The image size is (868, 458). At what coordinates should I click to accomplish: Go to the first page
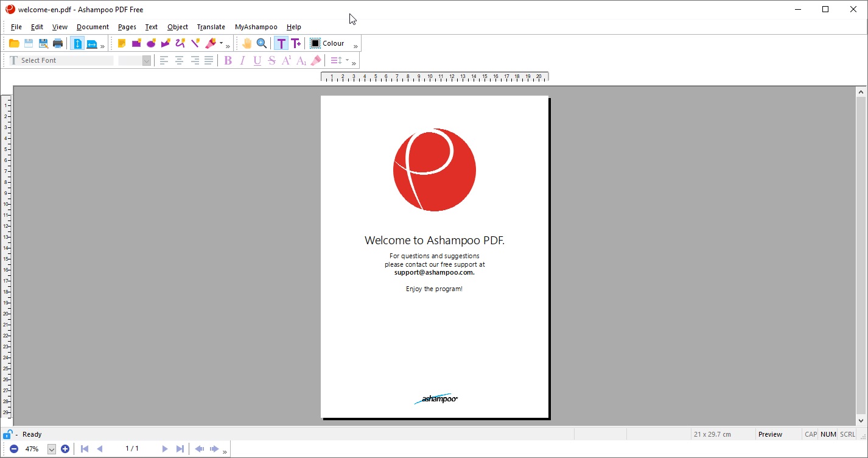coord(85,449)
